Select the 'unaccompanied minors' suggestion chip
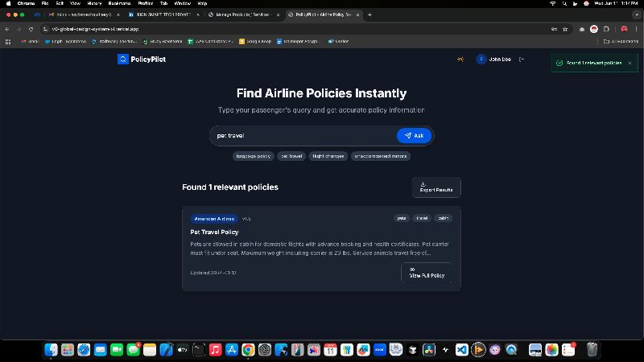Screen dimensions: 644x362 381,156
